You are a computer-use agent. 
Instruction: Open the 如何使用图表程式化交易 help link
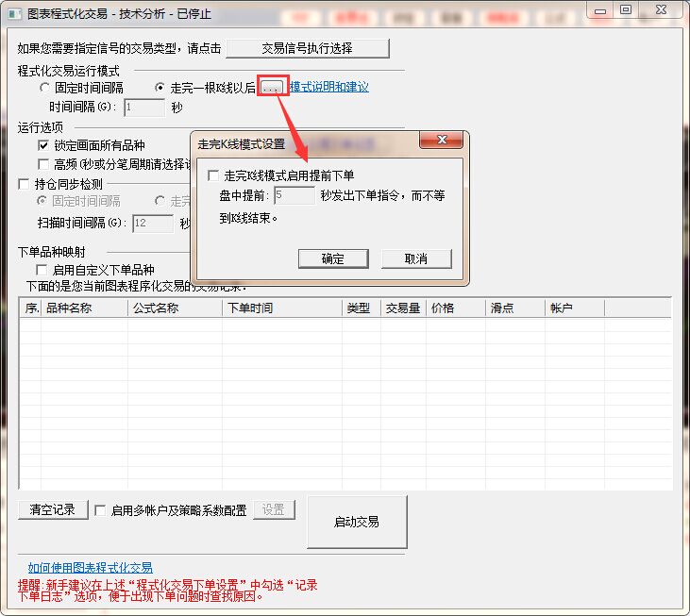90,568
